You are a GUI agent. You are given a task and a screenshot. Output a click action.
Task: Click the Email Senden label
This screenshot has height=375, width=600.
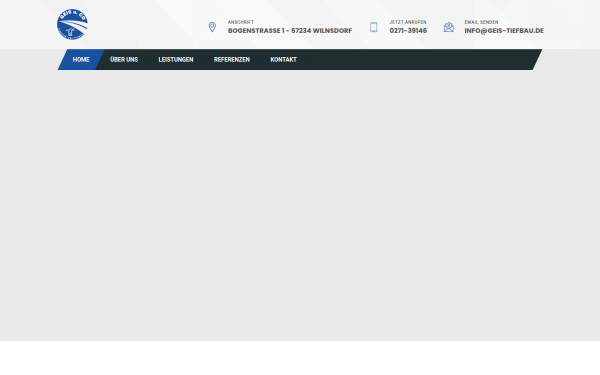tap(481, 22)
